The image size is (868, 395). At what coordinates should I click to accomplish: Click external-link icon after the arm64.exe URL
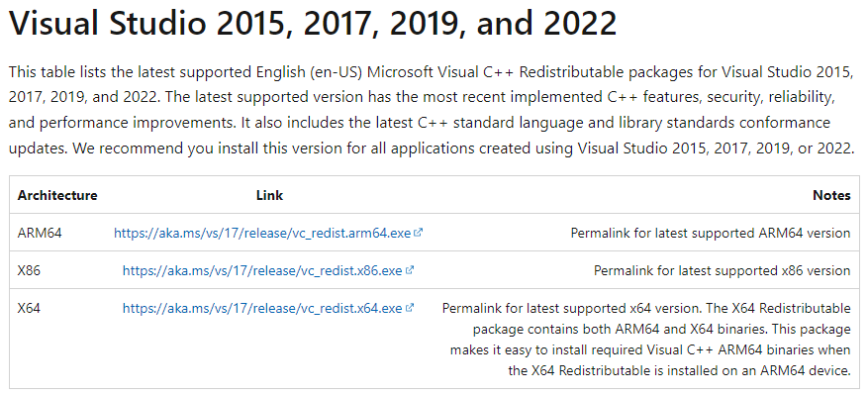[418, 233]
